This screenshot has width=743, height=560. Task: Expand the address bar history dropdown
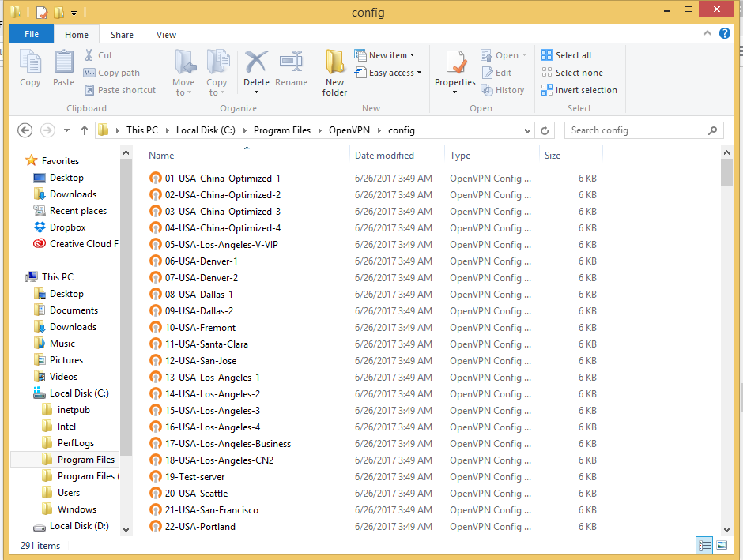point(527,130)
